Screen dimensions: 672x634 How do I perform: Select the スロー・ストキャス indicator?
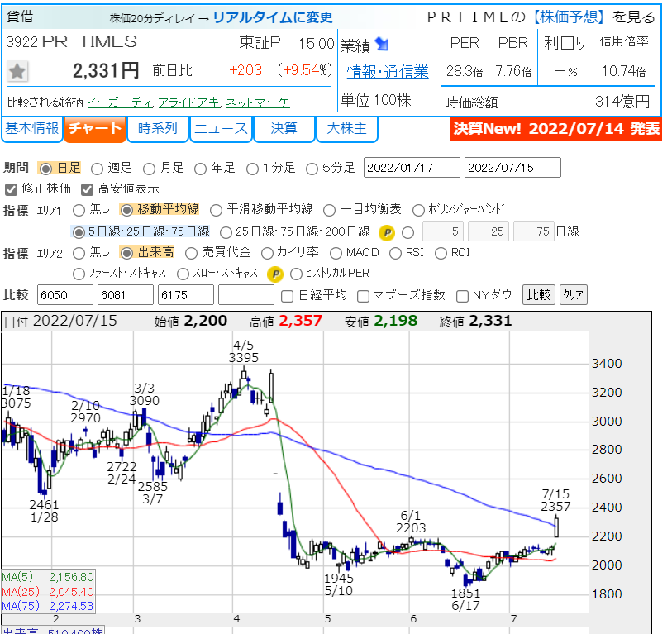coord(183,274)
